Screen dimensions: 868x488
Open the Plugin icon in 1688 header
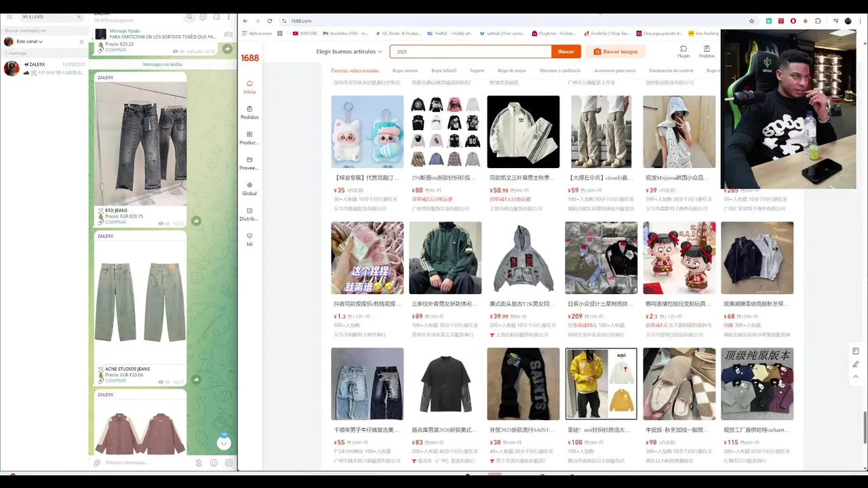pyautogui.click(x=684, y=52)
